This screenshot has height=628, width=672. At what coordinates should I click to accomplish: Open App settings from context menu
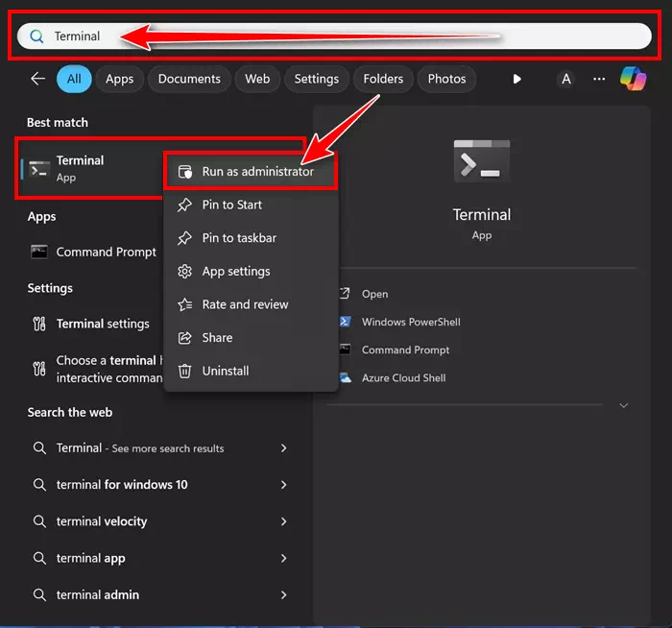point(251,272)
